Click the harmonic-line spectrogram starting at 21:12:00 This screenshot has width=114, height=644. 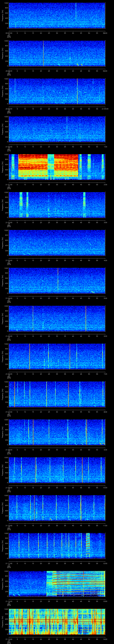pyautogui.click(x=57, y=584)
